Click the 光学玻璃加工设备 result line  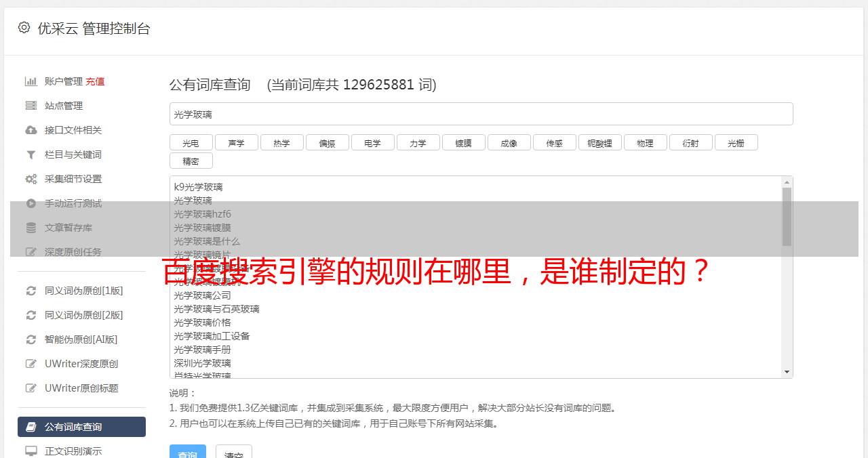click(212, 336)
